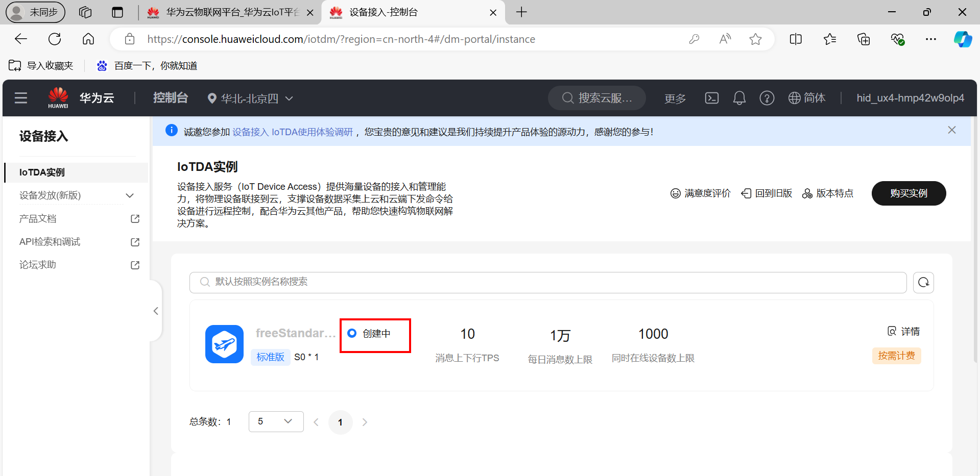This screenshot has height=476, width=980.
Task: Dismiss the survey invitation banner
Action: click(x=951, y=130)
